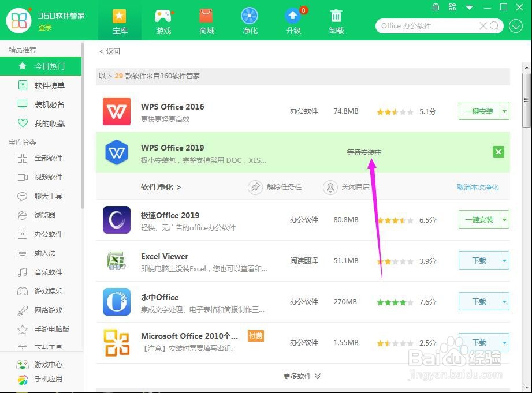Click the four-squares tools icon in title bar
532x393 pixels.
tap(452, 7)
